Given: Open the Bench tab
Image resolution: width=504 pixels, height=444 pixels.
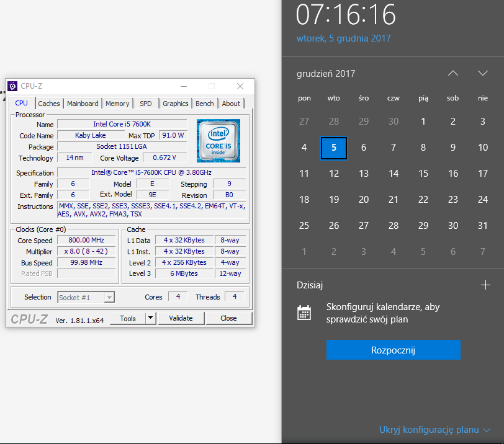Looking at the screenshot, I should tap(204, 104).
